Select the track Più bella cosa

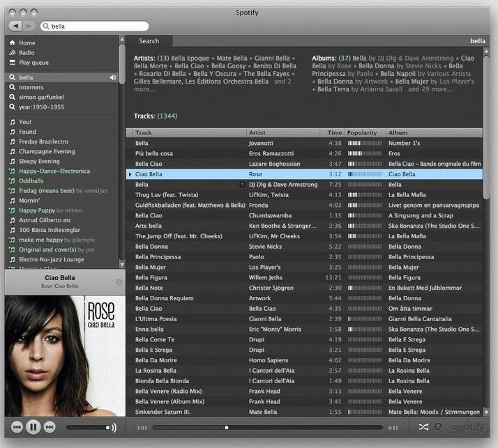pyautogui.click(x=154, y=153)
